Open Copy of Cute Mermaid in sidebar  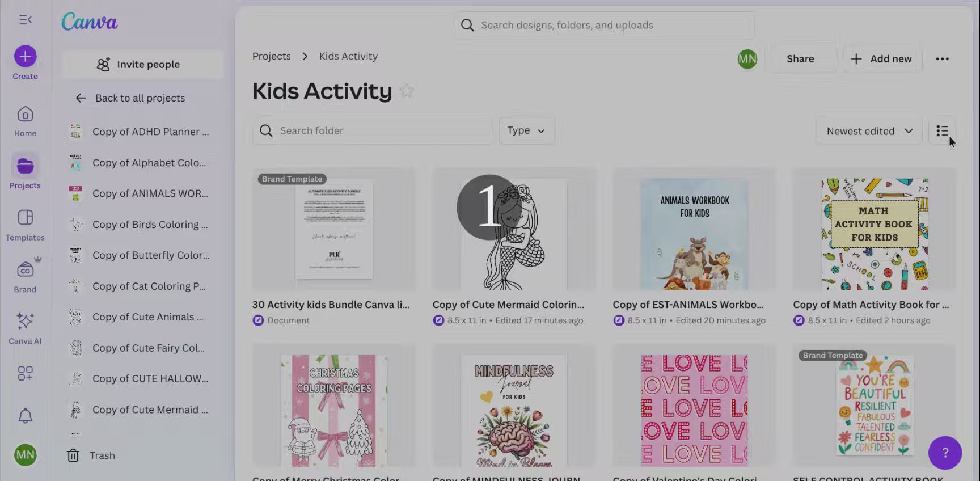pyautogui.click(x=142, y=410)
